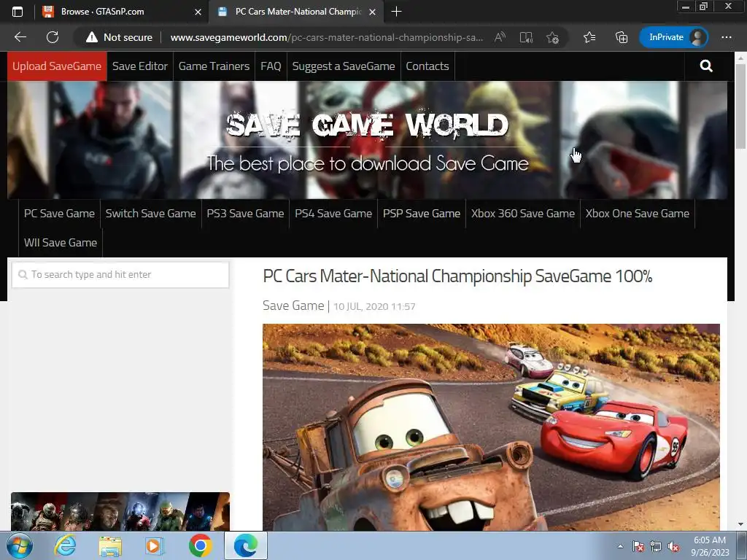This screenshot has height=560, width=747.
Task: Click the address bar URL
Action: (326, 37)
